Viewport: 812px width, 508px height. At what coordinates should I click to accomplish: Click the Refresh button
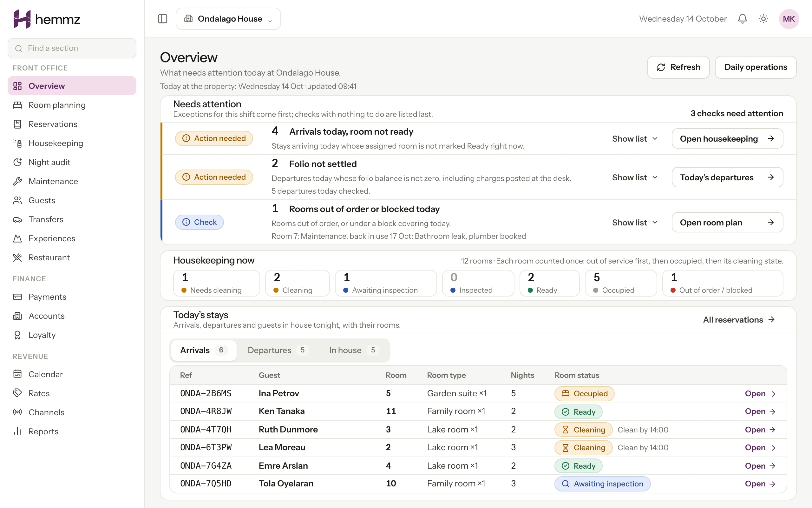678,67
